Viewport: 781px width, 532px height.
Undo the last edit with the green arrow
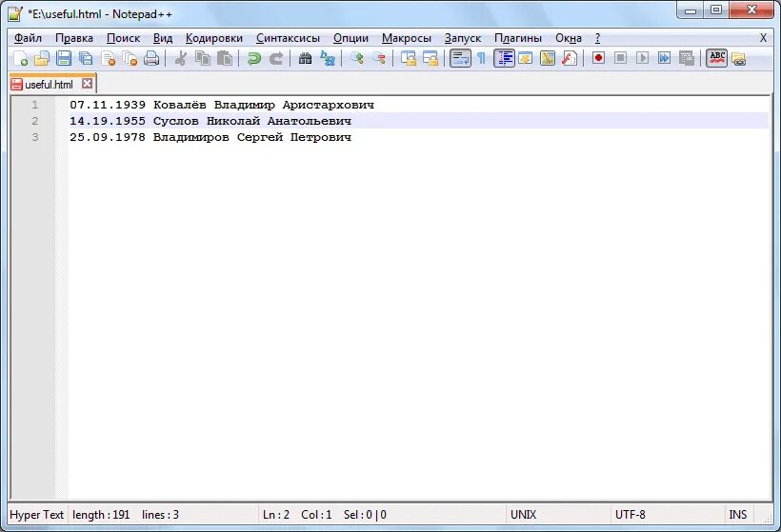pyautogui.click(x=253, y=58)
